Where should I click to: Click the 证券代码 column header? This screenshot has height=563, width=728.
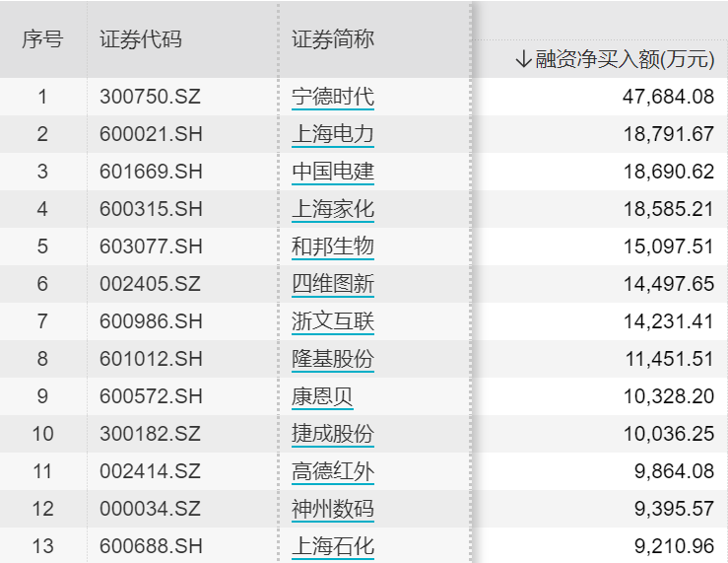[x=141, y=39]
